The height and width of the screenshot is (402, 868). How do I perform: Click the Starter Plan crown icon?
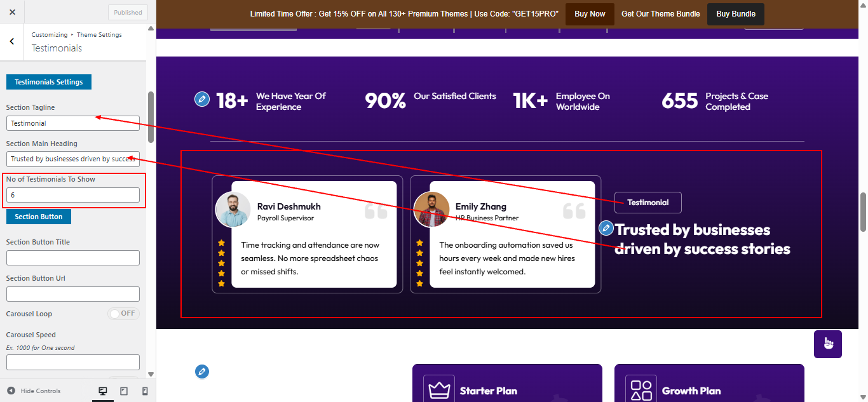coord(440,391)
